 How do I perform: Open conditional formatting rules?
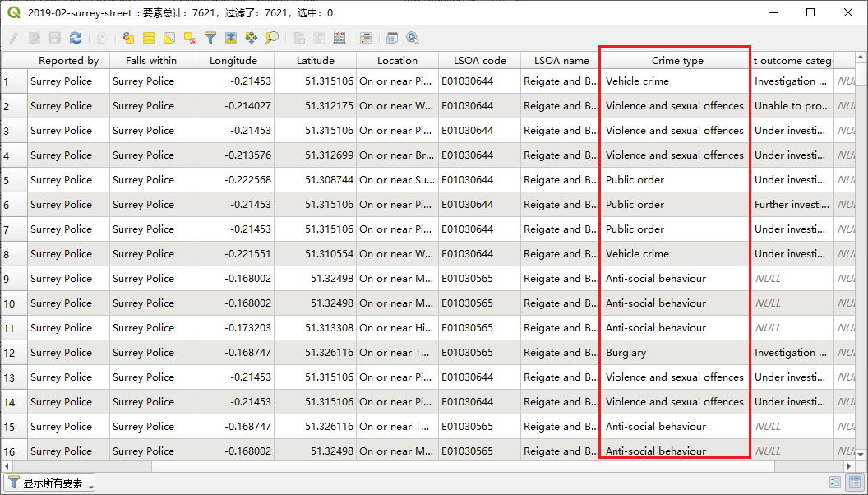click(x=366, y=38)
